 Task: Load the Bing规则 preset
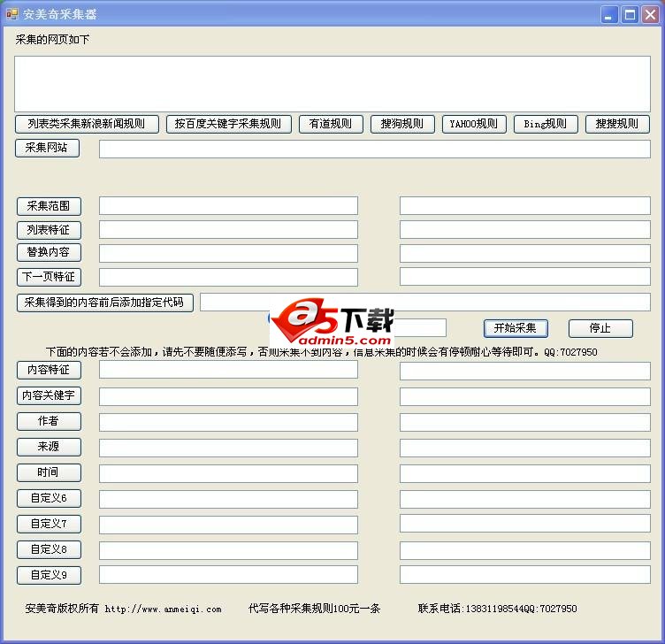pyautogui.click(x=546, y=125)
